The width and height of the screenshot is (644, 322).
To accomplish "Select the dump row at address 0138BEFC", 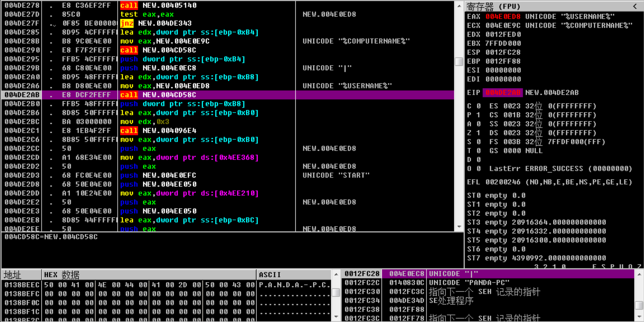I will tap(166, 293).
